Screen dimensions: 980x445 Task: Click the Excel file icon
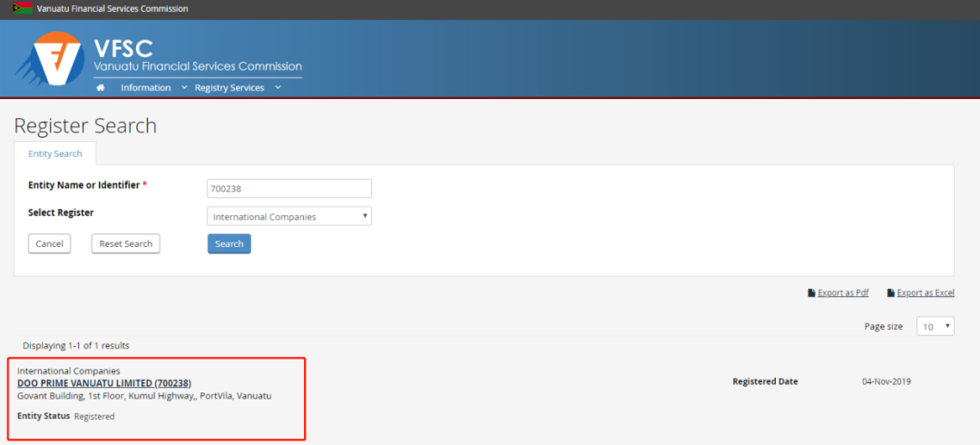[x=891, y=293]
